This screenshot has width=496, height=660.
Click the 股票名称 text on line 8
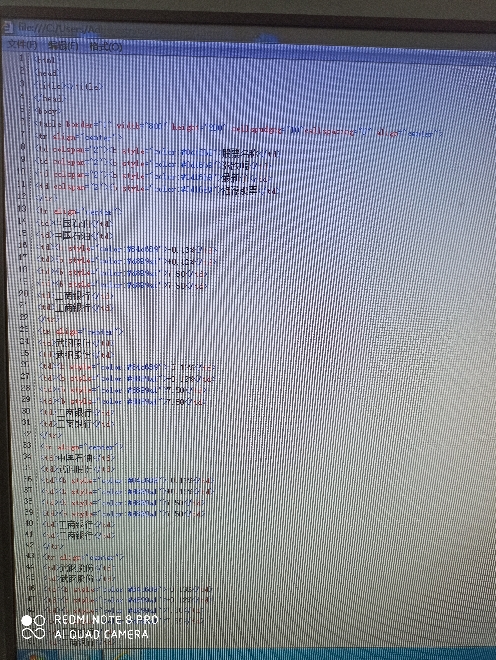(x=240, y=154)
